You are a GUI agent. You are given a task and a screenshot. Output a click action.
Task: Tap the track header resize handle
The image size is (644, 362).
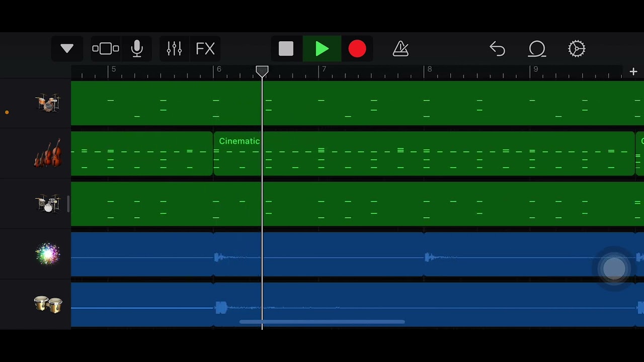[x=68, y=204]
